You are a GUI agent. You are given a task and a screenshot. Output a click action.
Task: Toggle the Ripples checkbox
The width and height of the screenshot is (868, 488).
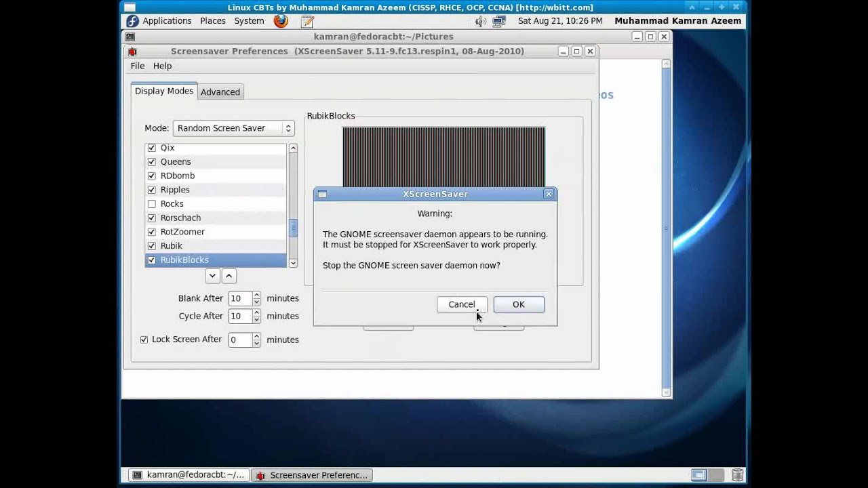(x=152, y=190)
